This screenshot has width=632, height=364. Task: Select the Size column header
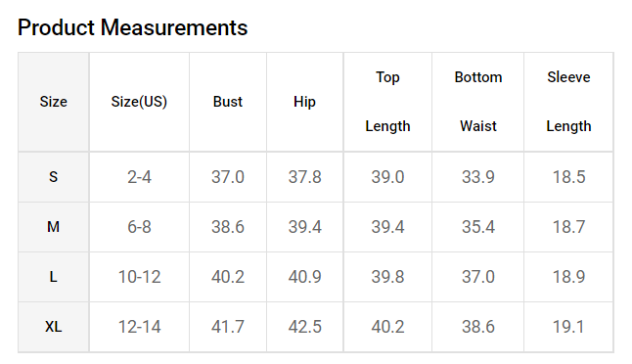[53, 102]
